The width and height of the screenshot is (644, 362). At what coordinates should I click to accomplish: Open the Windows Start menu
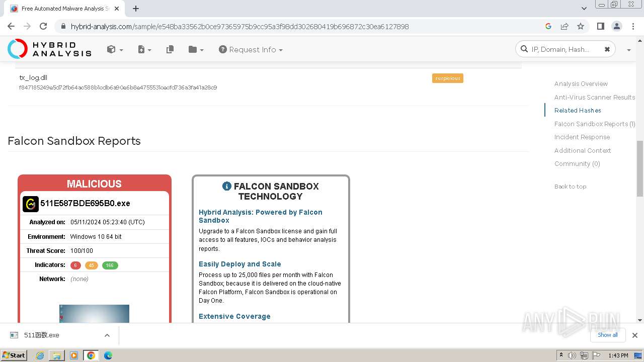[x=14, y=355]
